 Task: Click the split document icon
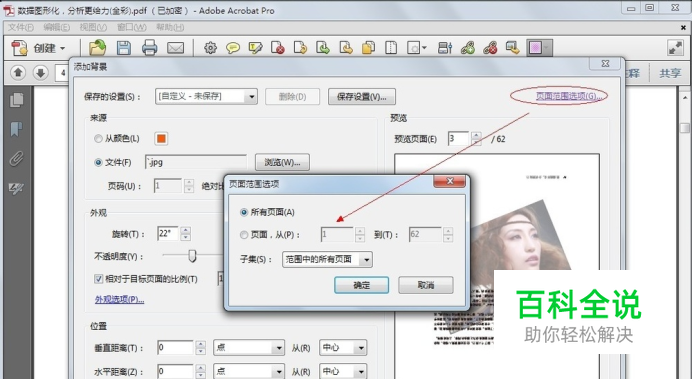click(x=391, y=48)
